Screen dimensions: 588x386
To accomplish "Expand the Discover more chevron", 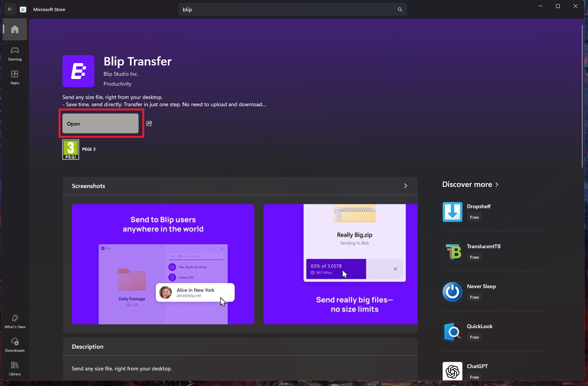I will (497, 185).
